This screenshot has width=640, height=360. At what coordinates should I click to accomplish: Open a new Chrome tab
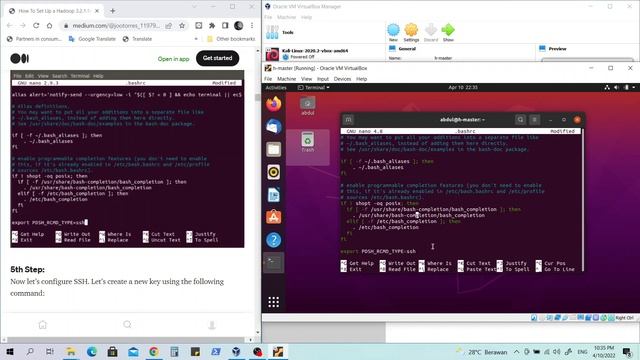click(x=113, y=11)
